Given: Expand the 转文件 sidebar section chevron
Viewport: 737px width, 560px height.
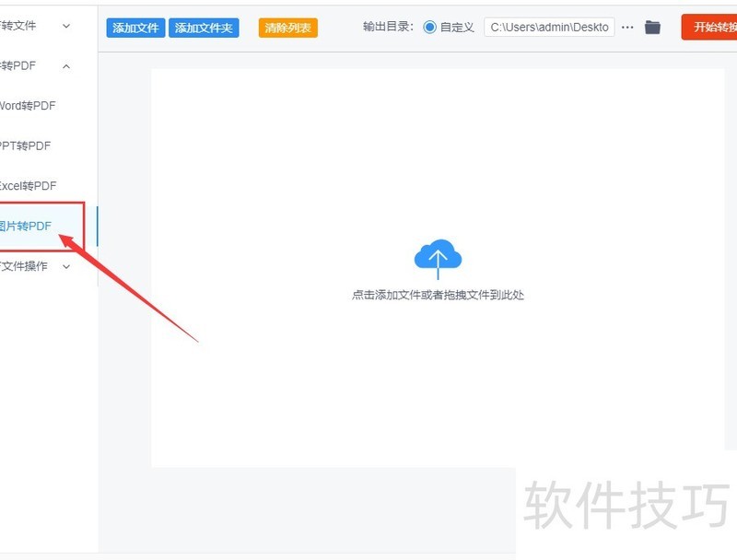Looking at the screenshot, I should (x=66, y=26).
